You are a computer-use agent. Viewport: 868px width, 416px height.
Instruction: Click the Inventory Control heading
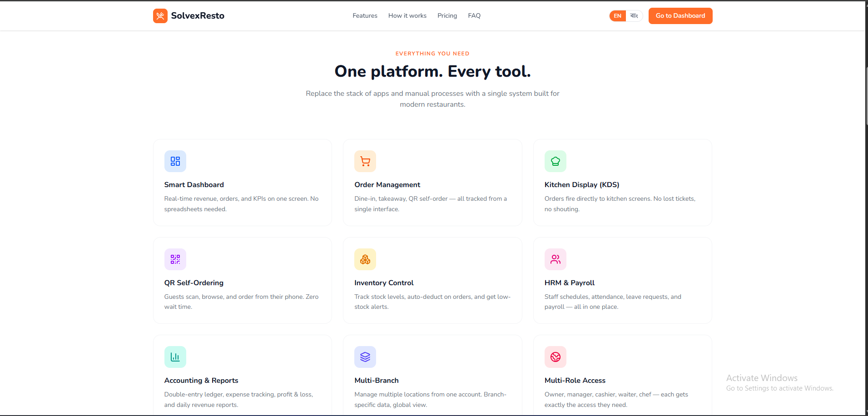384,283
